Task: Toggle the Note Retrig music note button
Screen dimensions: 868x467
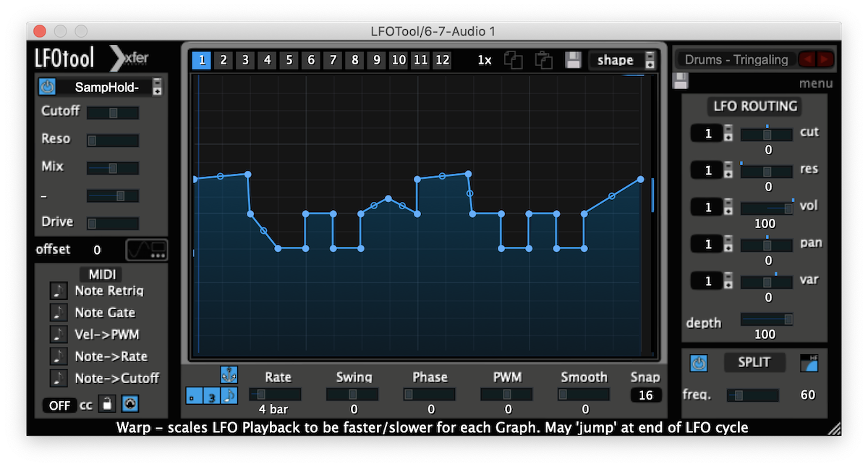Action: 59,290
